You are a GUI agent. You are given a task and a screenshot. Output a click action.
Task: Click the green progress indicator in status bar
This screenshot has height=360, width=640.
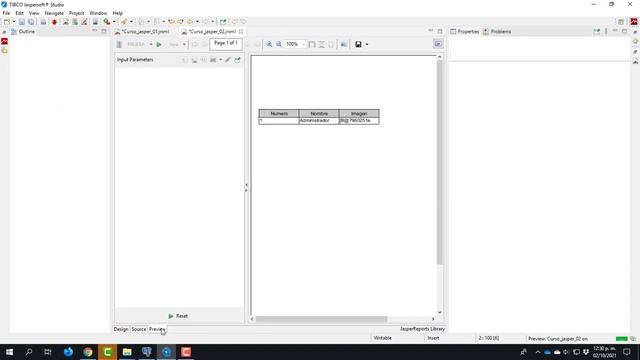tap(622, 339)
